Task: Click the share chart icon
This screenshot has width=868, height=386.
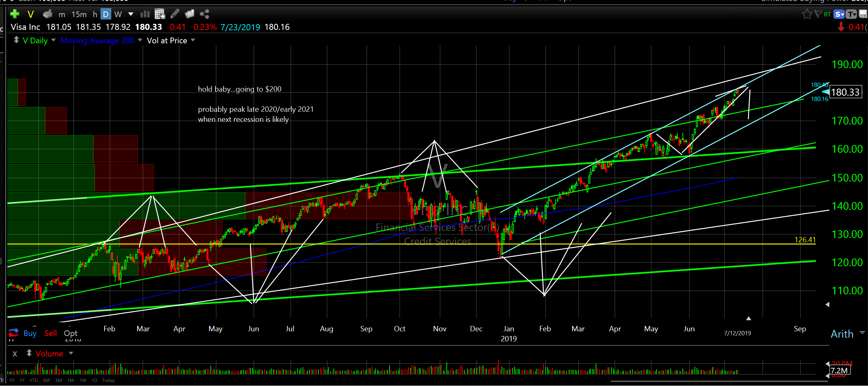Action: point(204,14)
